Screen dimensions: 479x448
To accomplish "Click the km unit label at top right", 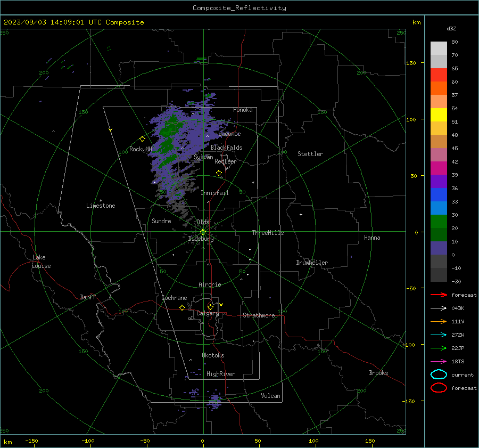I will (416, 22).
